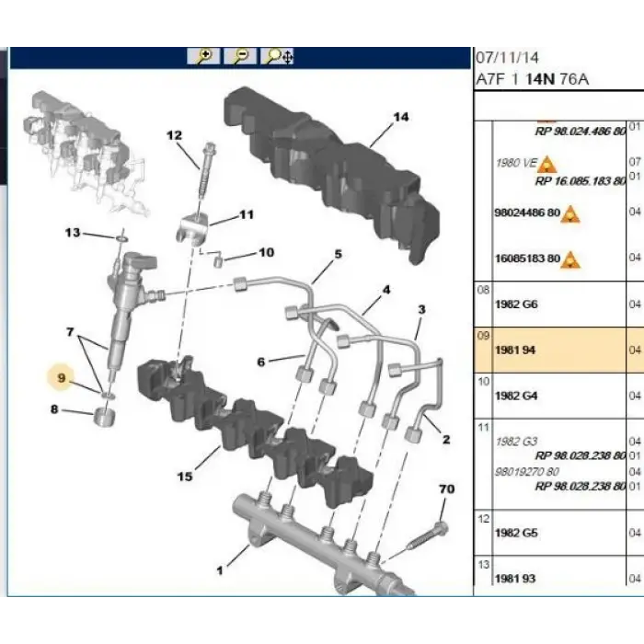
Task: Open replacement RP 98.024.486 80 reference
Action: (x=580, y=132)
